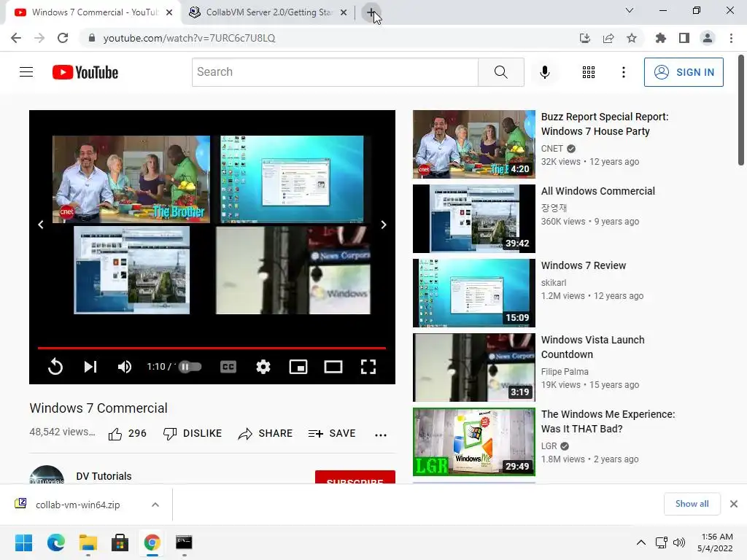The height and width of the screenshot is (560, 747).
Task: Open the Microsoft Store taskbar icon
Action: 120,542
